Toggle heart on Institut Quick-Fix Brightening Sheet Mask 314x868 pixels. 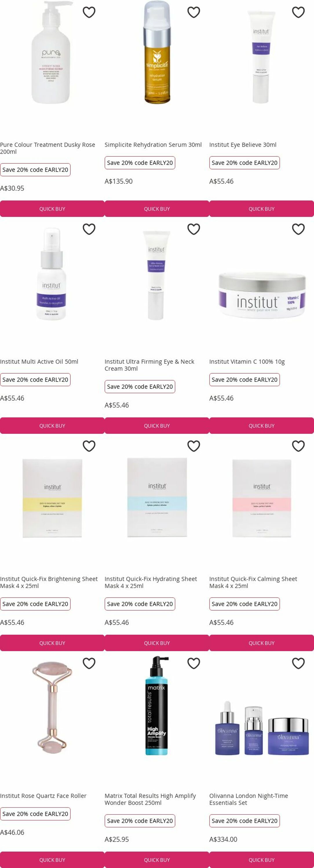(x=89, y=446)
